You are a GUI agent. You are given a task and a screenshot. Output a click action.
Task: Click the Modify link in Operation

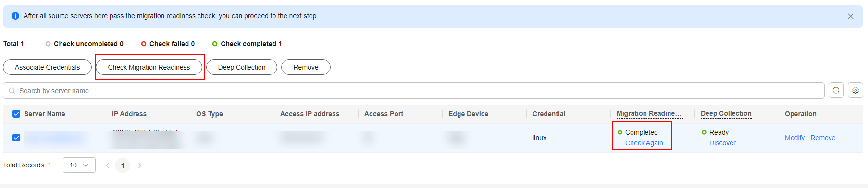[x=794, y=138]
